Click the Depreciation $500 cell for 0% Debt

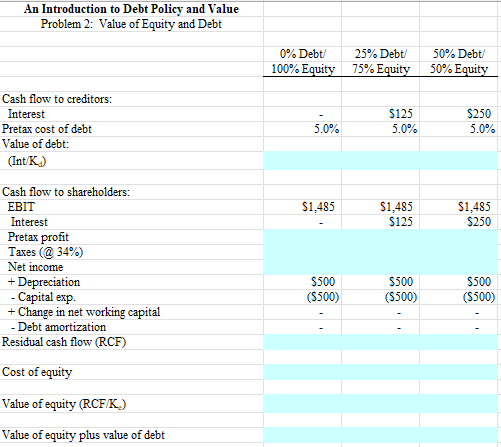pos(323,282)
